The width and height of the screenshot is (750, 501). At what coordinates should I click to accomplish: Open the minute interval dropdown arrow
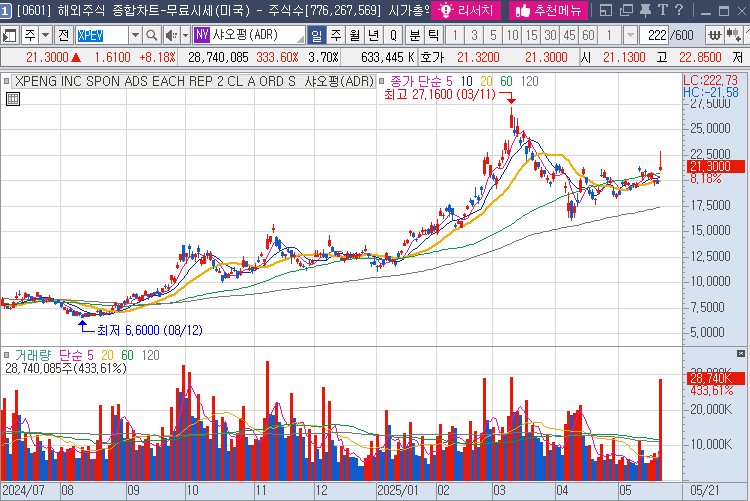[x=632, y=35]
